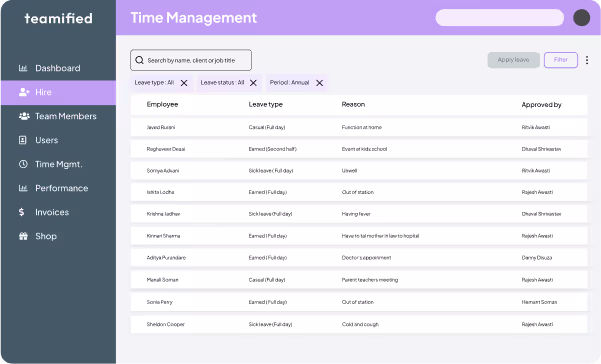Click the Shop gift icon
The image size is (601, 364).
[23, 236]
